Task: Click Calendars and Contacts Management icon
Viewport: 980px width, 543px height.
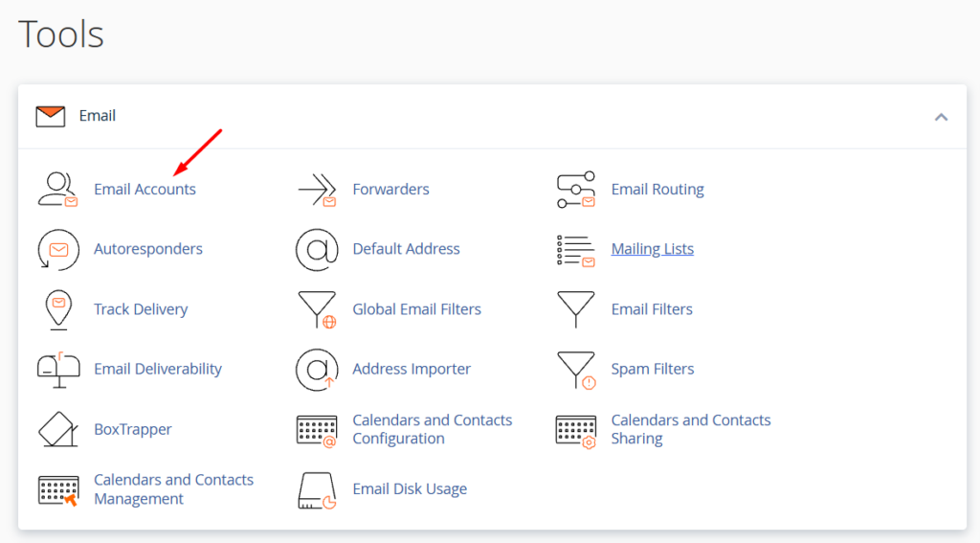Action: pyautogui.click(x=58, y=490)
